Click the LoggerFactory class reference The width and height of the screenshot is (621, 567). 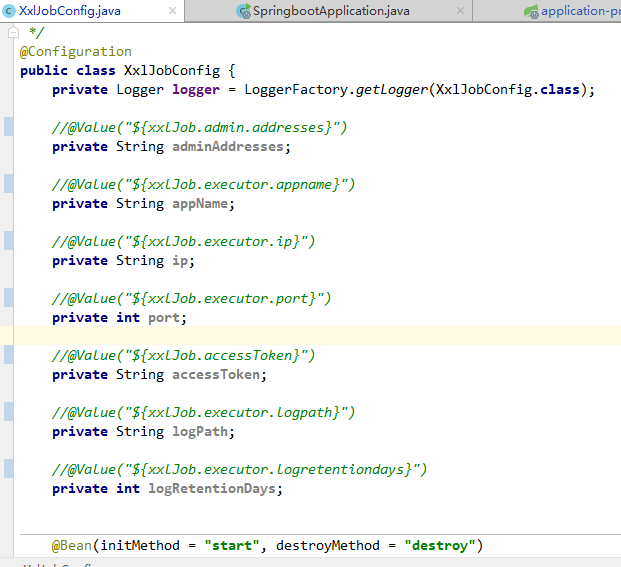tap(297, 89)
